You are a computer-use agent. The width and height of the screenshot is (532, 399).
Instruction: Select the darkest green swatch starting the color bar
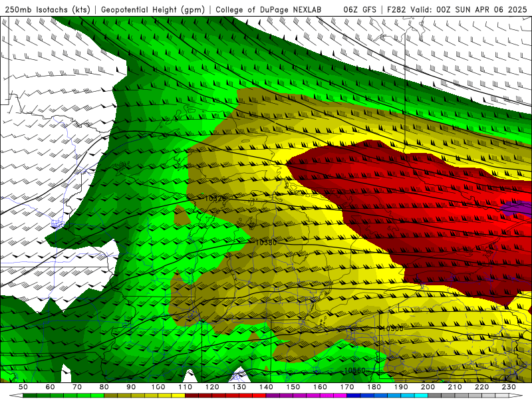pos(29,395)
